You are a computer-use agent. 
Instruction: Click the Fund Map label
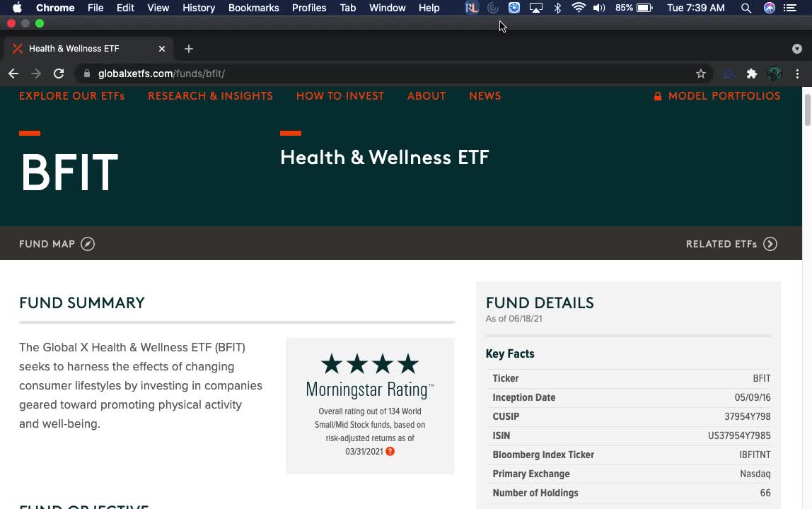(47, 244)
